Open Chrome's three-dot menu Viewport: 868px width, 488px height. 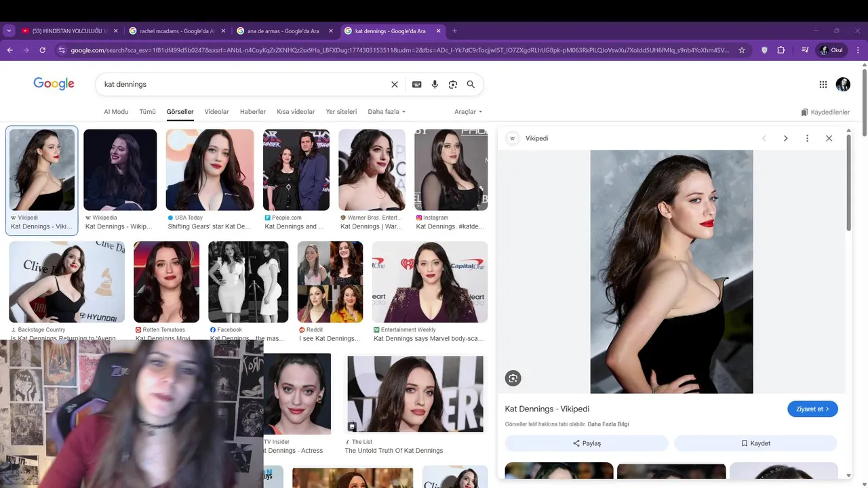point(859,50)
